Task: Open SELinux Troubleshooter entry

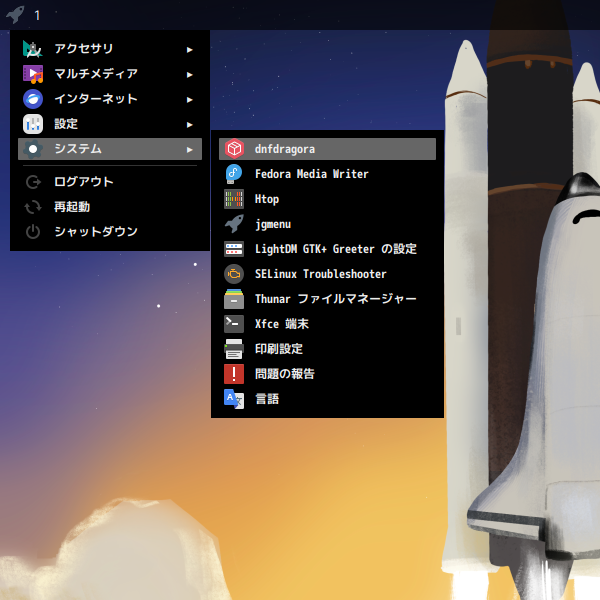Action: pyautogui.click(x=327, y=274)
